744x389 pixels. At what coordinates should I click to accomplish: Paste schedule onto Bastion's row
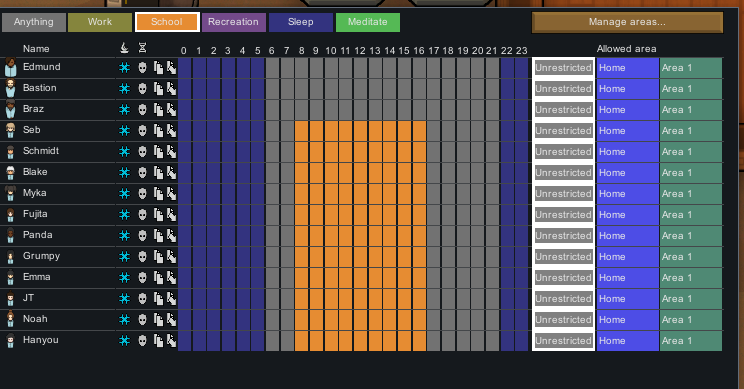pyautogui.click(x=171, y=88)
